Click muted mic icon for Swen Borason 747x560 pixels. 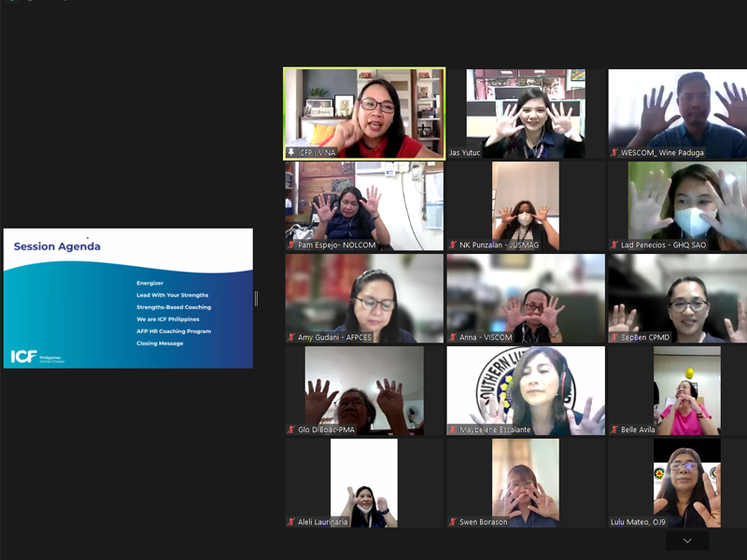[453, 522]
